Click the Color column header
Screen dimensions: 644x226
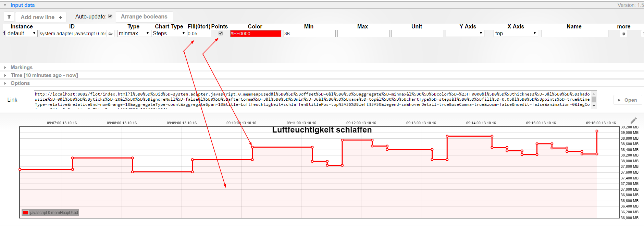coord(255,26)
